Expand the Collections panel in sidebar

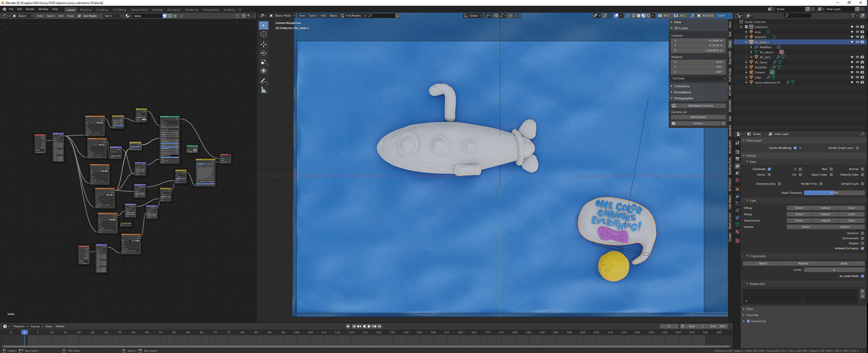(682, 86)
